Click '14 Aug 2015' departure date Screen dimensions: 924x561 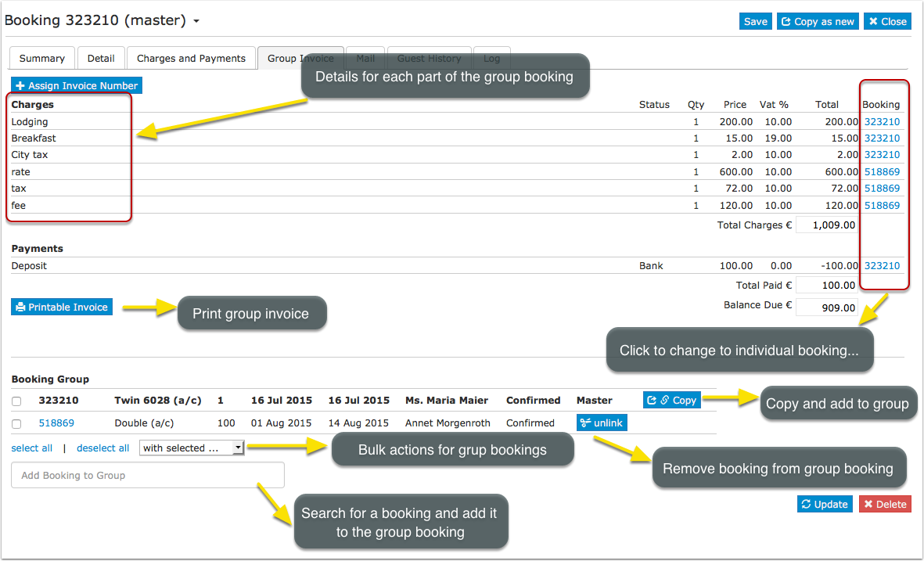(x=359, y=423)
